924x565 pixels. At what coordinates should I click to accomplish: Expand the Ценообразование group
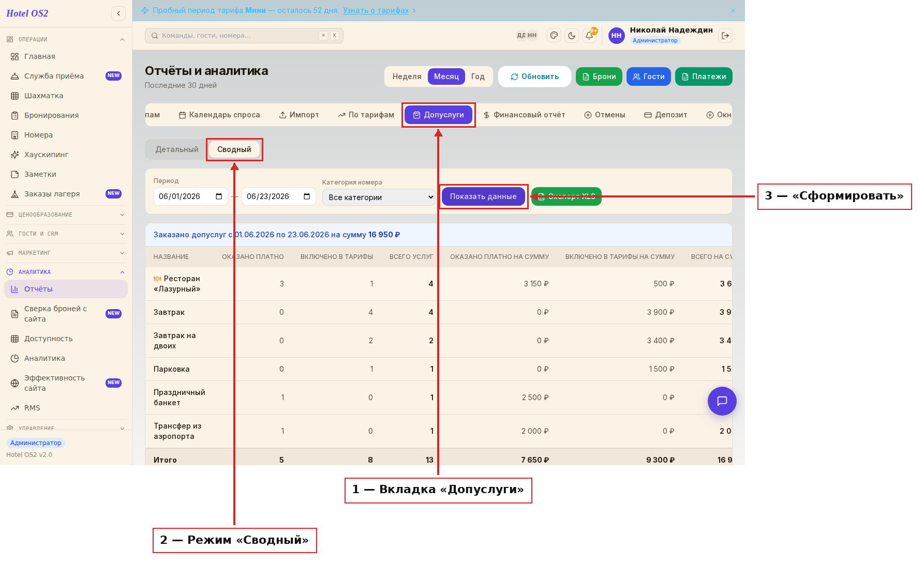pyautogui.click(x=66, y=215)
